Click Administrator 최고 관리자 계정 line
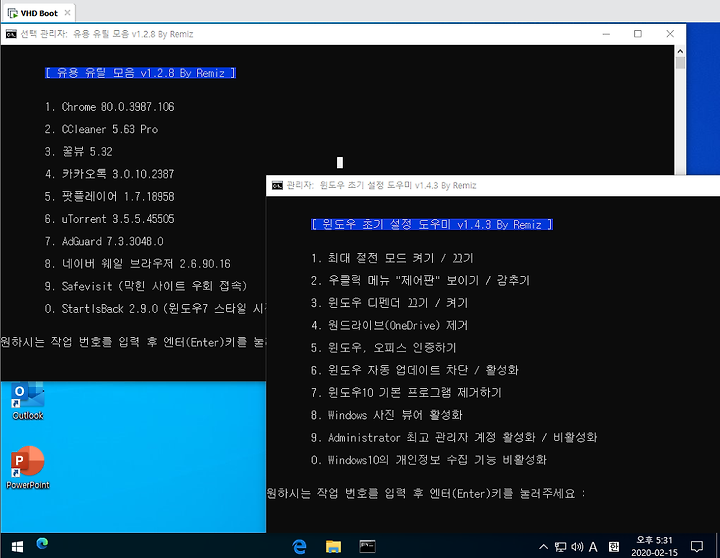The image size is (720, 558). point(454,438)
